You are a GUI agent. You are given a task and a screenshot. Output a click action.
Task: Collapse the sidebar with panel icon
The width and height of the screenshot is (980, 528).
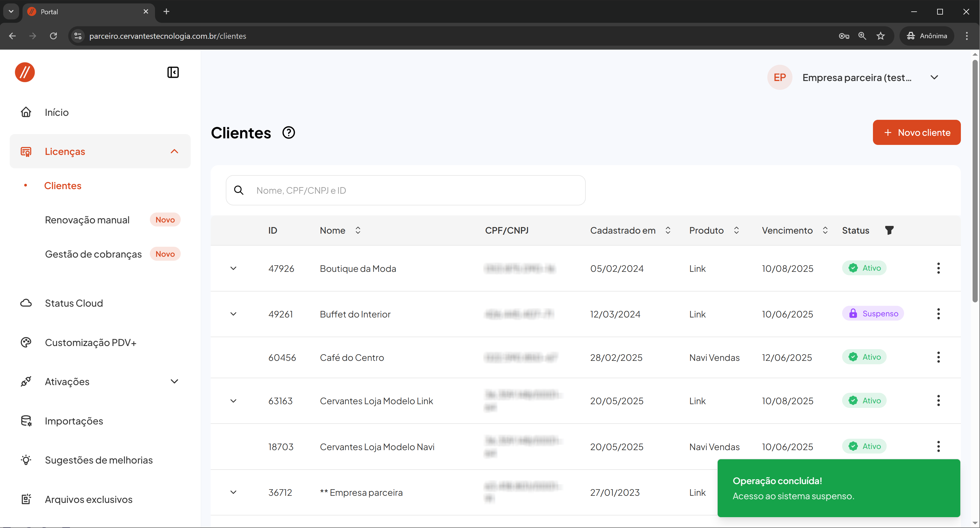coord(173,72)
